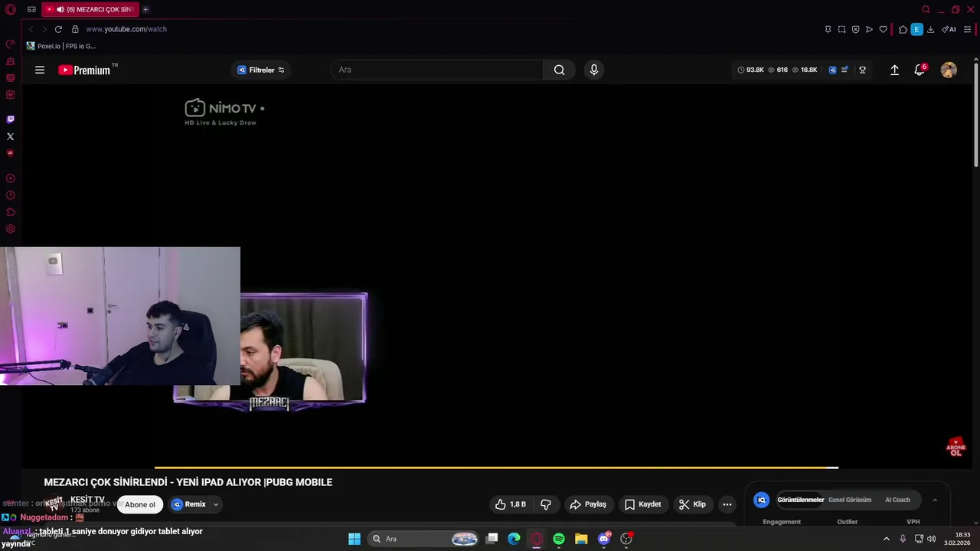This screenshot has width=980, height=551.
Task: Create a clip with Klip
Action: coord(692,504)
